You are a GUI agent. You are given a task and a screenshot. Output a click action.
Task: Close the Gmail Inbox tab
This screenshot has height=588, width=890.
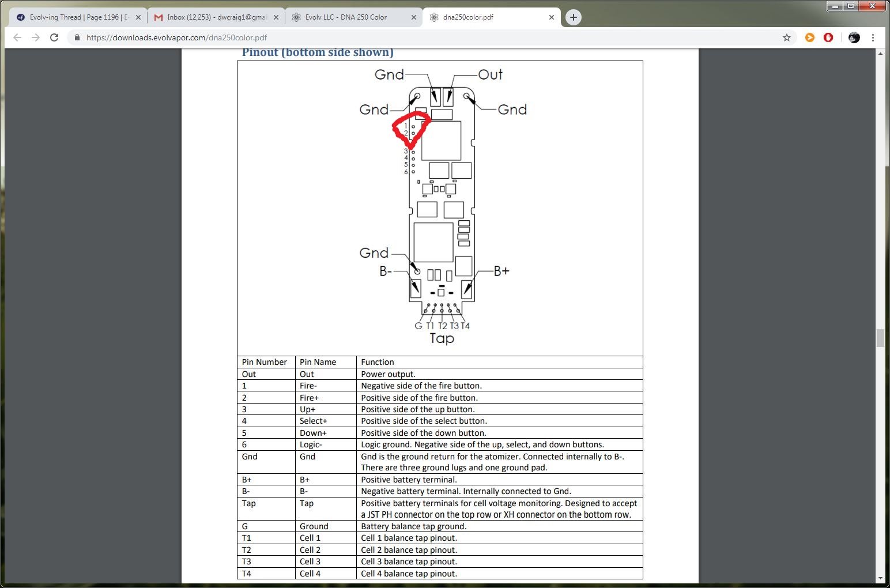click(x=276, y=17)
